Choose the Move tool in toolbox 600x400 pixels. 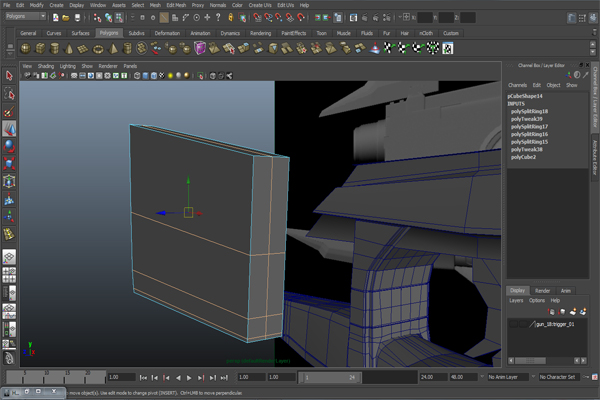9,129
